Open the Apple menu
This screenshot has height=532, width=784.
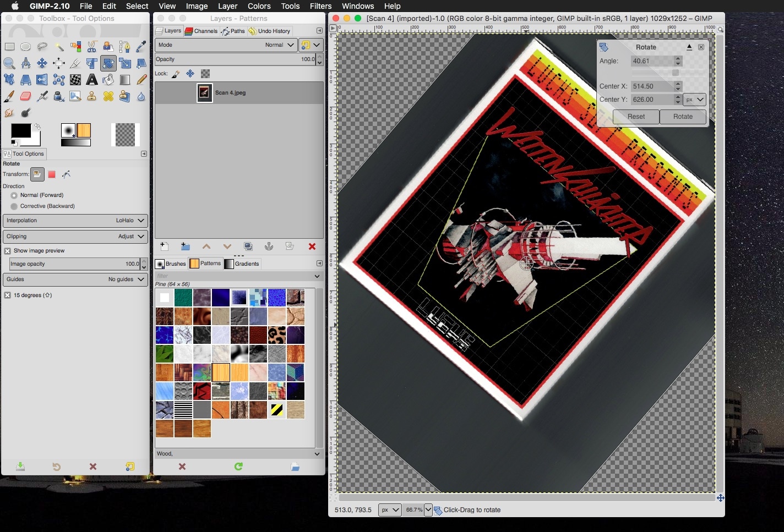[x=15, y=6]
